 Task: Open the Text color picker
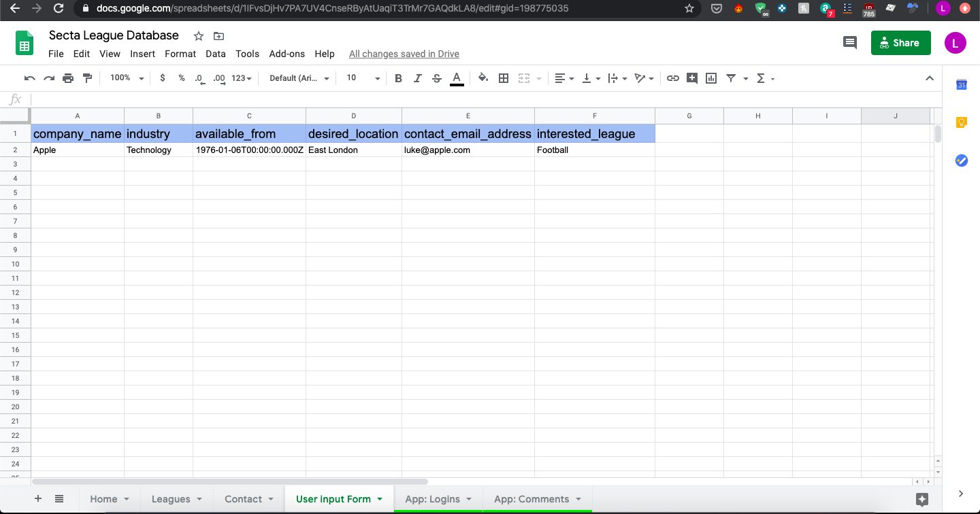(457, 78)
